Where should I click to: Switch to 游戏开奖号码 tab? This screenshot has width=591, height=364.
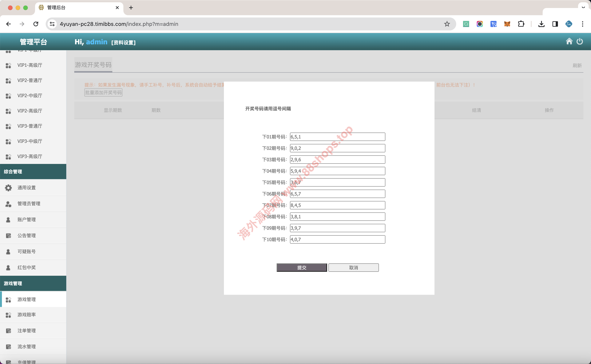click(x=93, y=65)
